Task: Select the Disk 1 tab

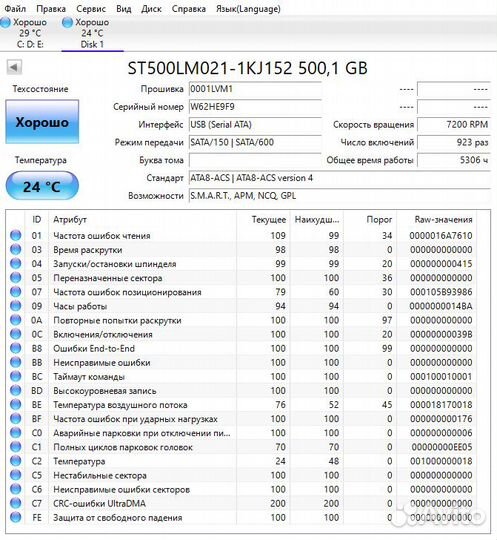Action: pyautogui.click(x=92, y=33)
